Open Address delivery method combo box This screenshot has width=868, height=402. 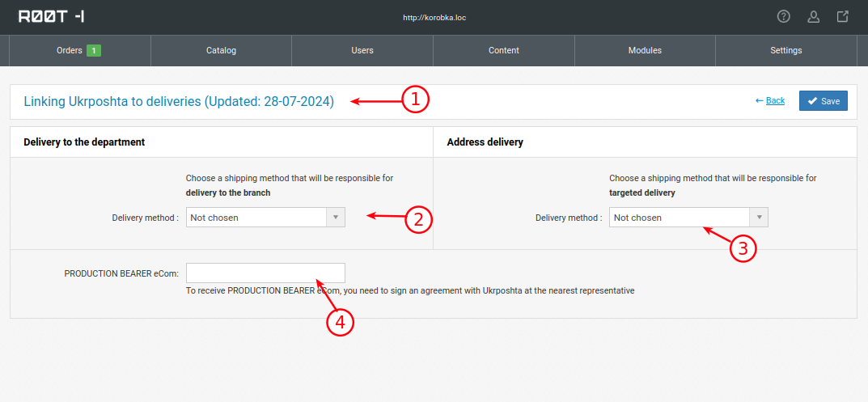(x=688, y=218)
